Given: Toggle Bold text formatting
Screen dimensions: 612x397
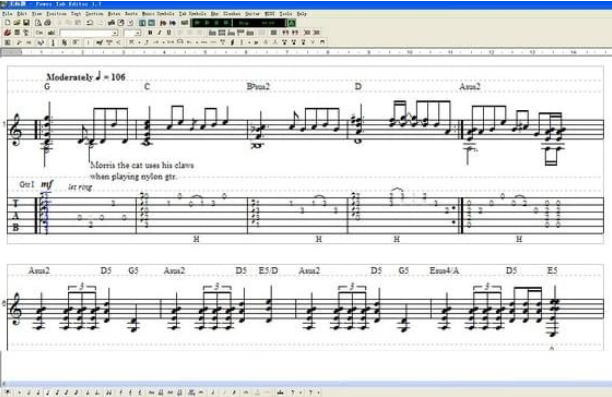Looking at the screenshot, I should click(150, 33).
